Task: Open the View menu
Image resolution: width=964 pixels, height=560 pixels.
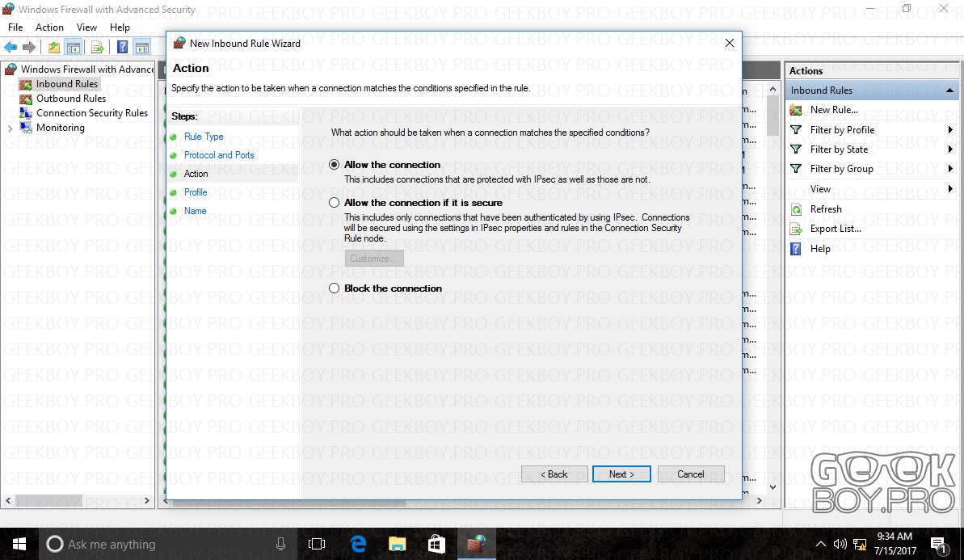Action: 86,27
